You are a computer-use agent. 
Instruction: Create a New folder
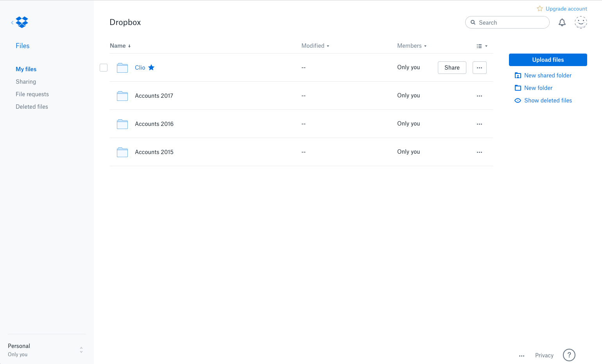pyautogui.click(x=538, y=88)
